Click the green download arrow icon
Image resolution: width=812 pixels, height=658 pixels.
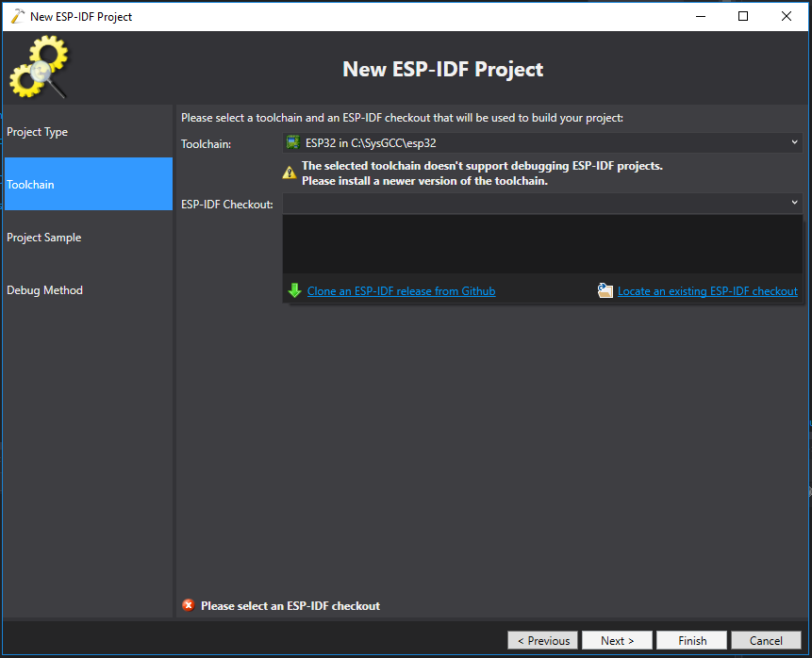click(294, 290)
